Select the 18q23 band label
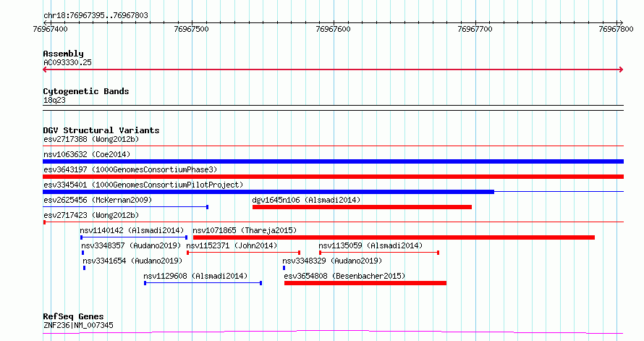Viewport: 644px width, 341px height. (54, 100)
